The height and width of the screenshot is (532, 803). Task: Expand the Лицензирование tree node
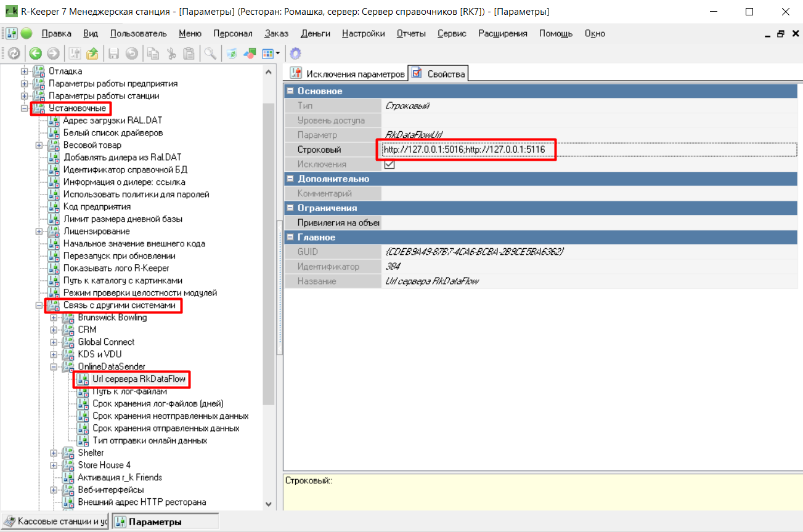pos(39,232)
